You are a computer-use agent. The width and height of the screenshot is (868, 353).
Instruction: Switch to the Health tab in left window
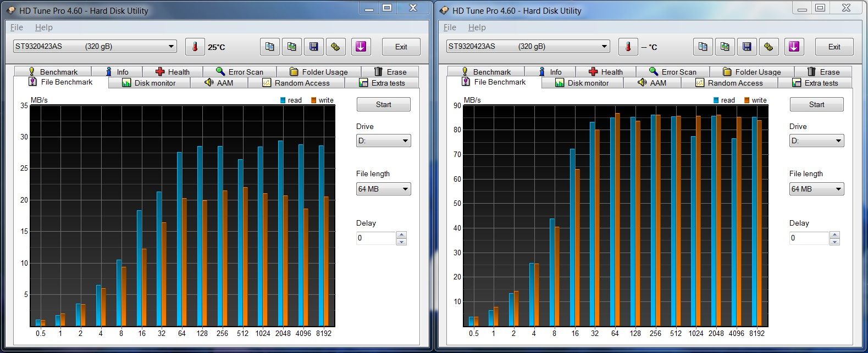point(173,72)
